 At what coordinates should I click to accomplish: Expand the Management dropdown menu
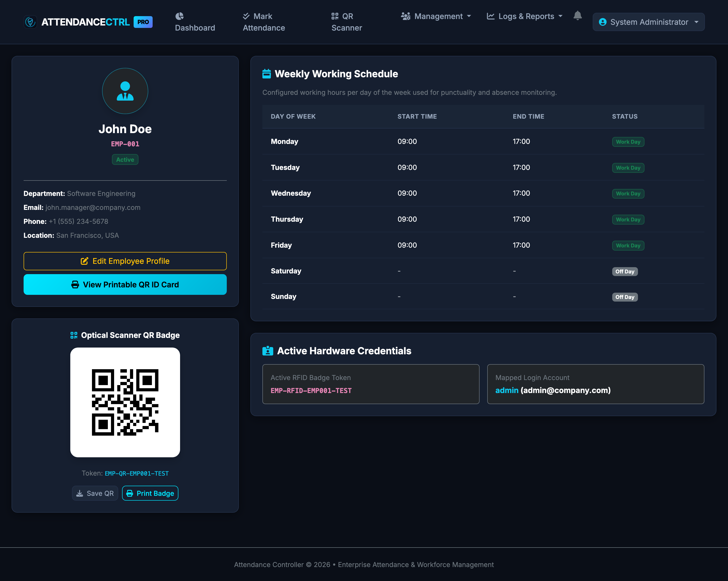(x=435, y=16)
